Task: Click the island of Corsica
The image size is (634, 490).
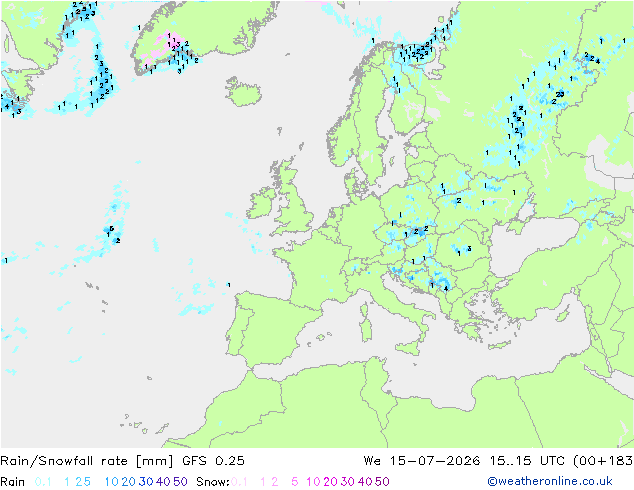Action: (364, 310)
